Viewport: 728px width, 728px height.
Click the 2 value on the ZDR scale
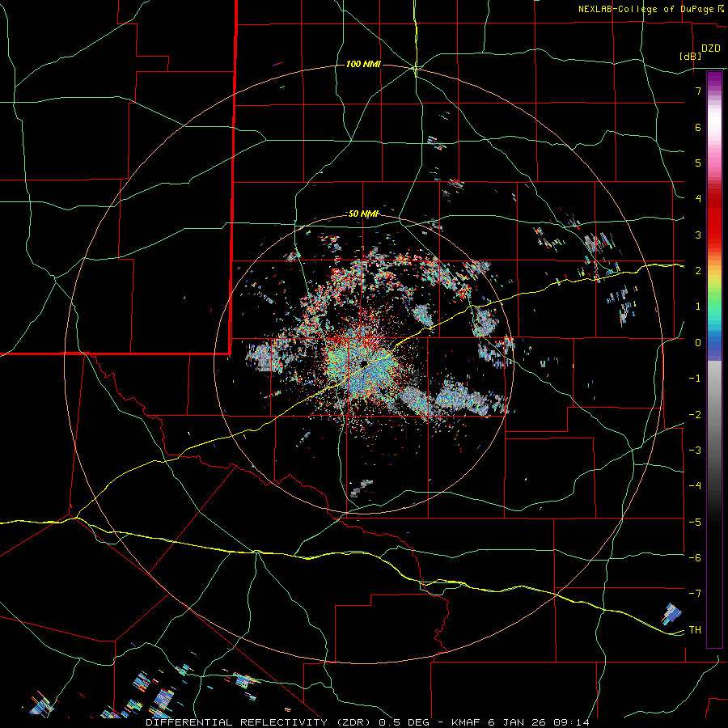pyautogui.click(x=698, y=271)
